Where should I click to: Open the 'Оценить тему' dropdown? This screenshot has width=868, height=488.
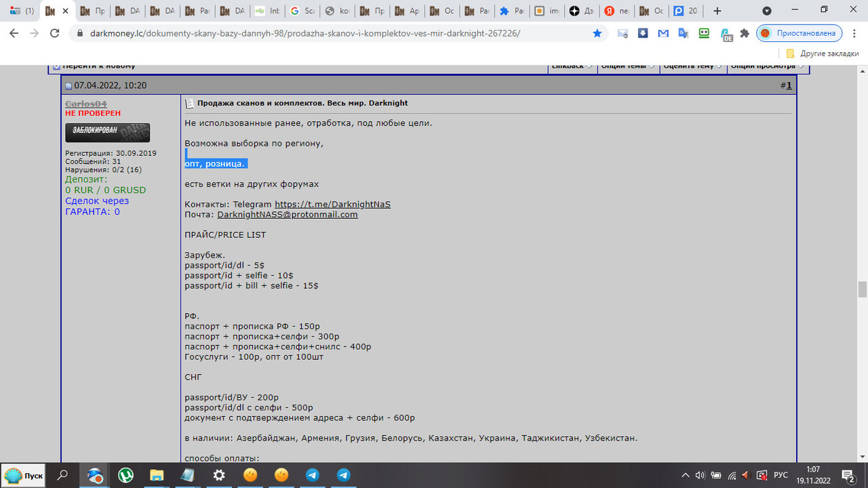[694, 66]
